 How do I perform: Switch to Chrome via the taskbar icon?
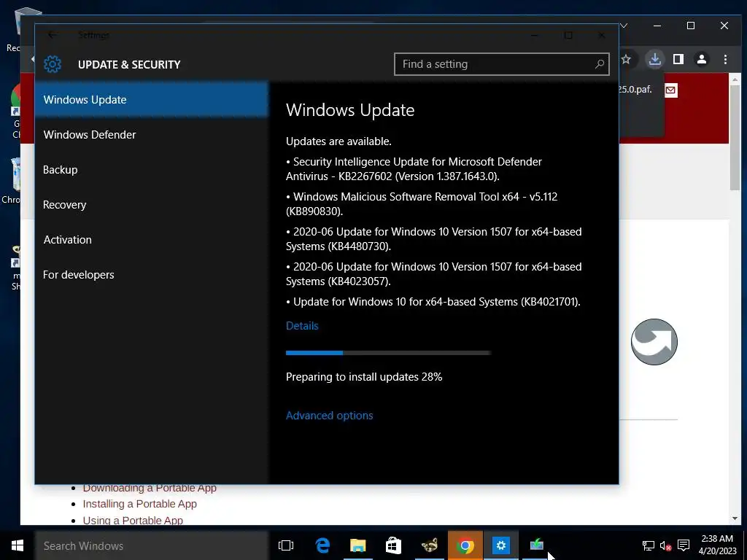[465, 545]
